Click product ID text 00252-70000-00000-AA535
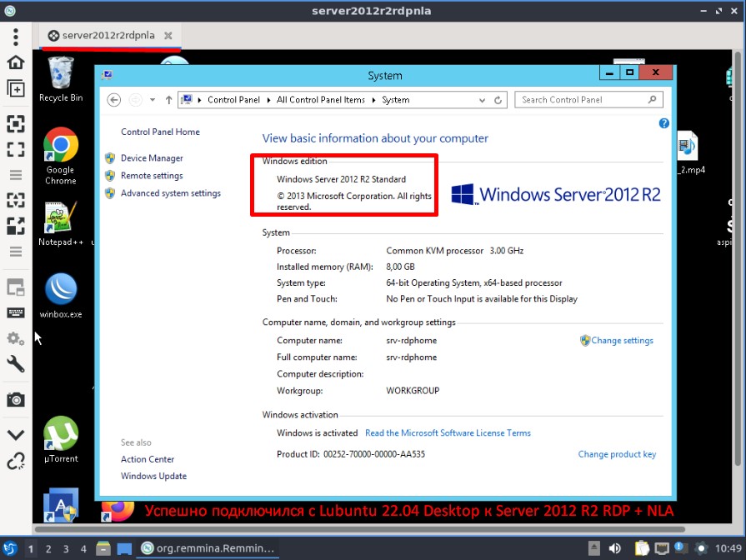This screenshot has width=746, height=560. point(374,454)
